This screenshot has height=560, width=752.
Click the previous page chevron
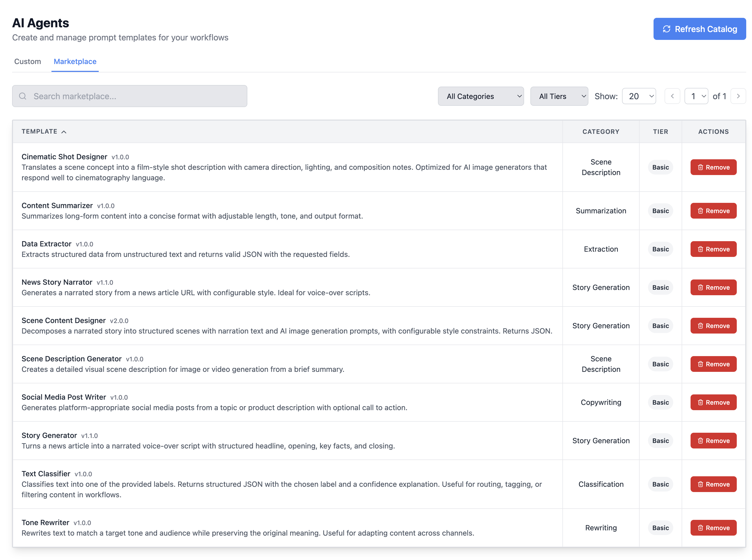point(672,96)
